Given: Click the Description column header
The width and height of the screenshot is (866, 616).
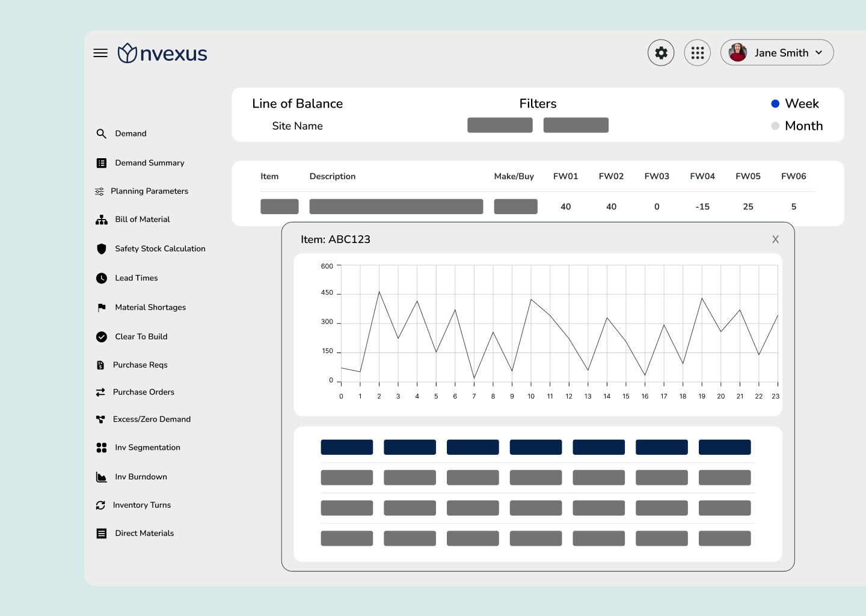Looking at the screenshot, I should [333, 176].
